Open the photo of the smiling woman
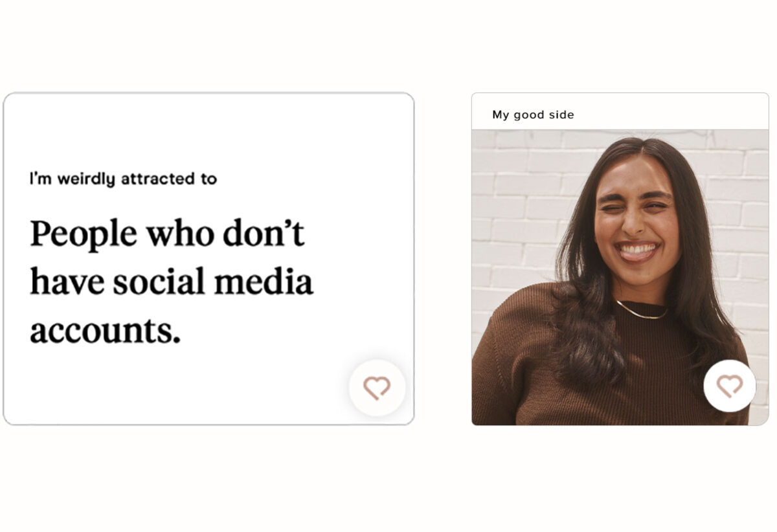This screenshot has height=532, width=777. pos(620,277)
